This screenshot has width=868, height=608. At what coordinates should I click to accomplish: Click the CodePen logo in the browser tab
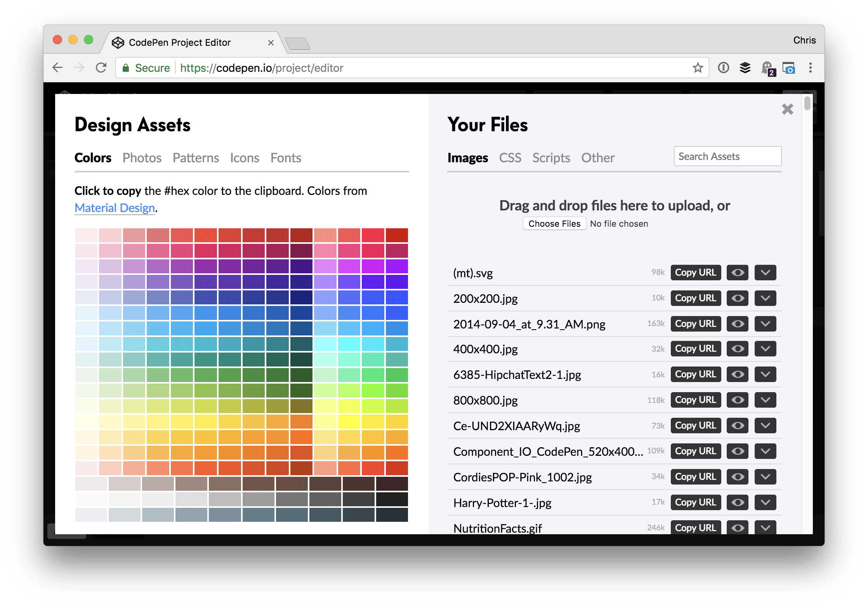pyautogui.click(x=118, y=42)
